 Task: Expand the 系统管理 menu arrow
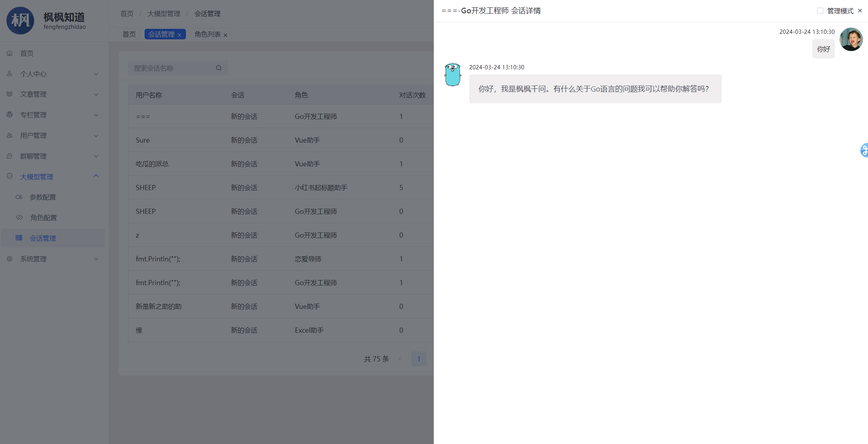[x=96, y=259]
